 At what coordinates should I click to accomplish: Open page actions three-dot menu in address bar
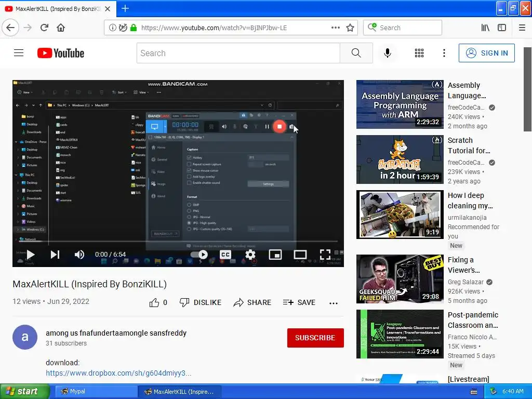click(x=335, y=28)
